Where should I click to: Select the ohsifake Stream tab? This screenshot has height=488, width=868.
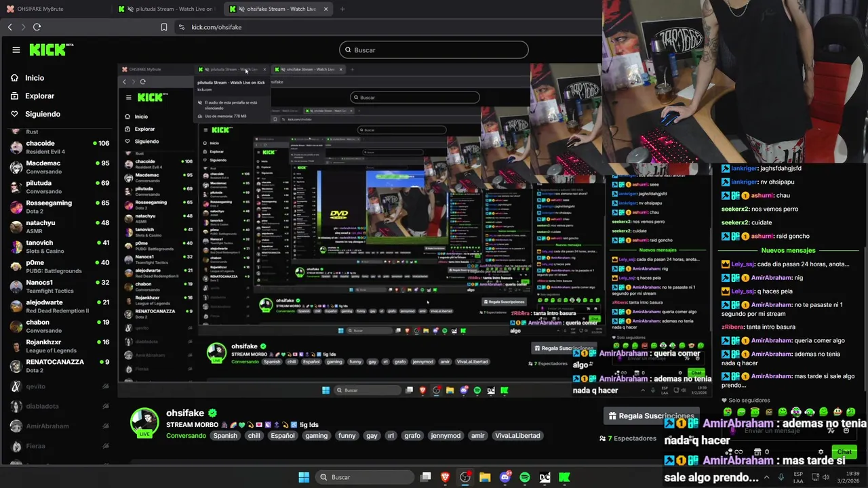[x=279, y=9]
